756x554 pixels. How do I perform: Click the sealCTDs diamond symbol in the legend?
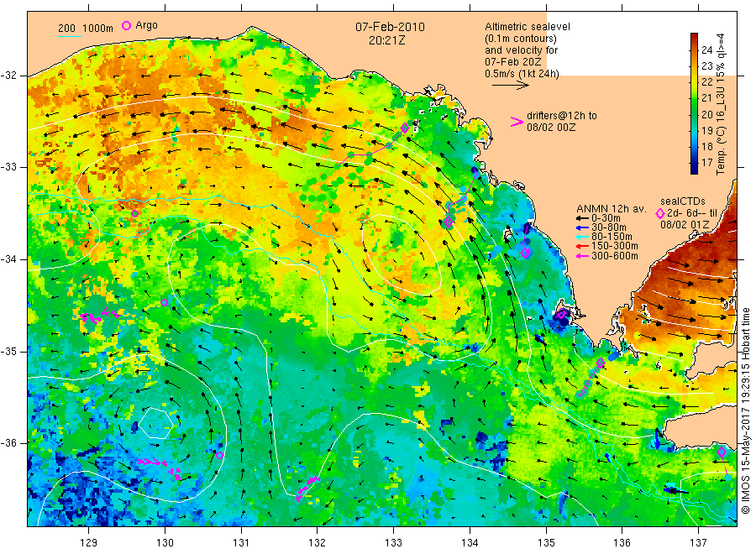[x=660, y=213]
